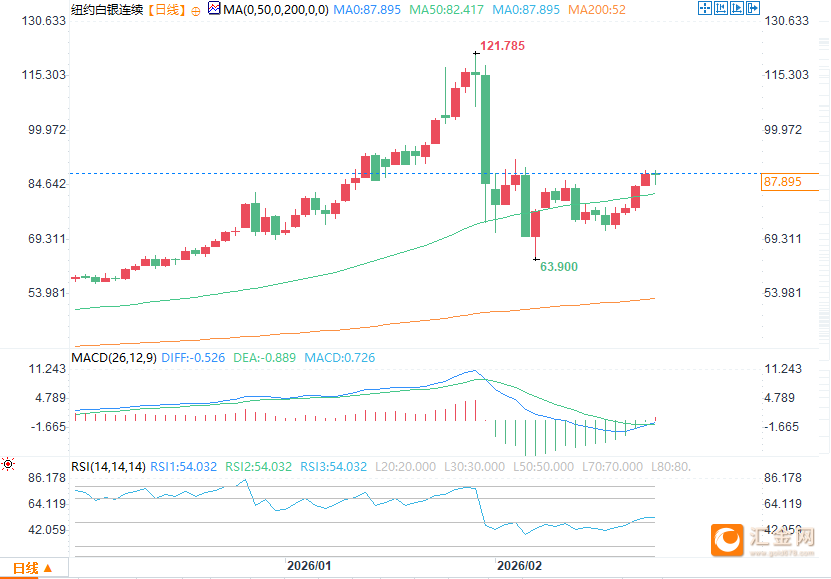Click the export chart arrow icon
The image size is (831, 579).
click(753, 8)
